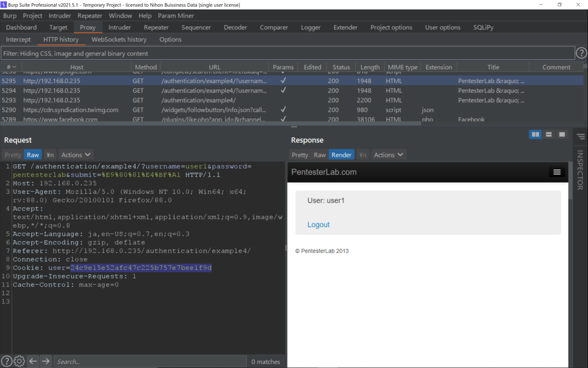Viewport: 588px width, 368px height.
Task: Select the cdn.syndication.twimg.com history row
Action: 292,110
